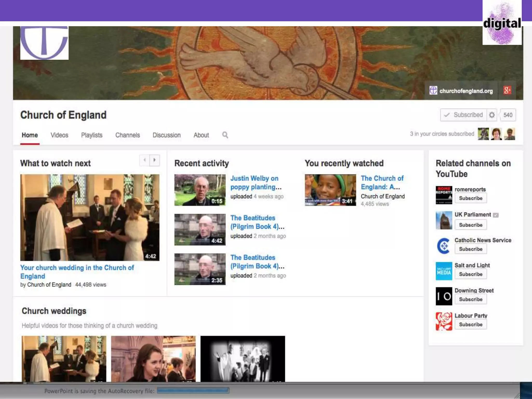Open subscription settings gear icon

tap(492, 115)
